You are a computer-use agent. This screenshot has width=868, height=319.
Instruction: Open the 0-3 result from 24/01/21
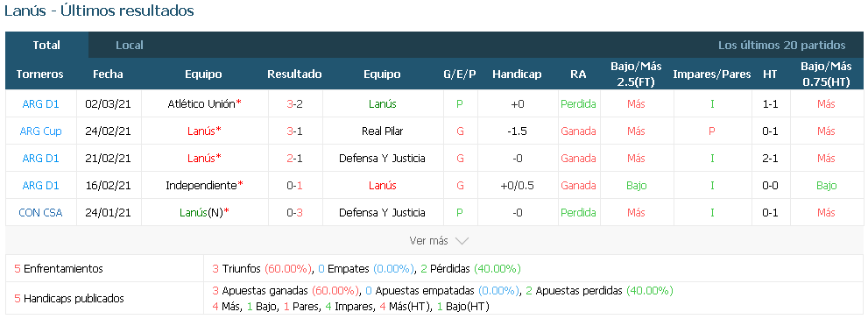[x=294, y=212]
